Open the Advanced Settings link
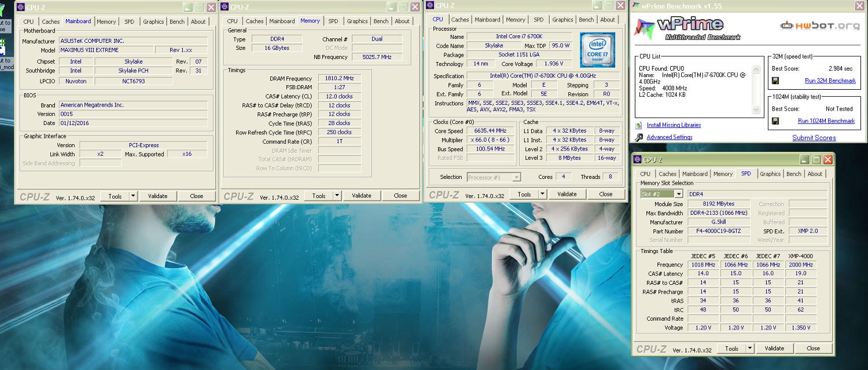 point(670,137)
